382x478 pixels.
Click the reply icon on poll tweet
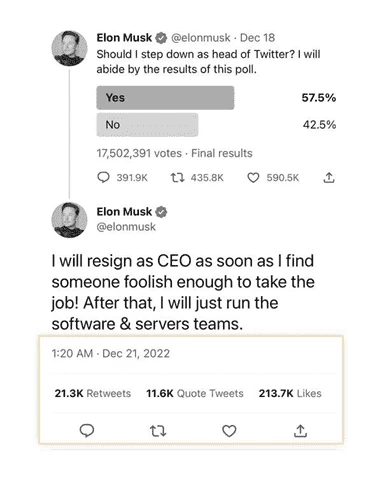[103, 177]
